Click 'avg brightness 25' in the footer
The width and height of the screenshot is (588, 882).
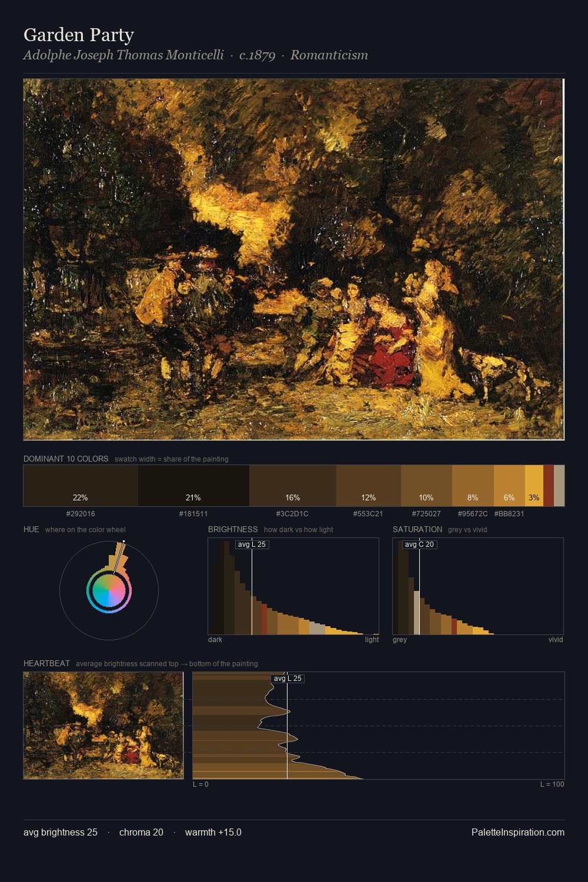(x=61, y=833)
